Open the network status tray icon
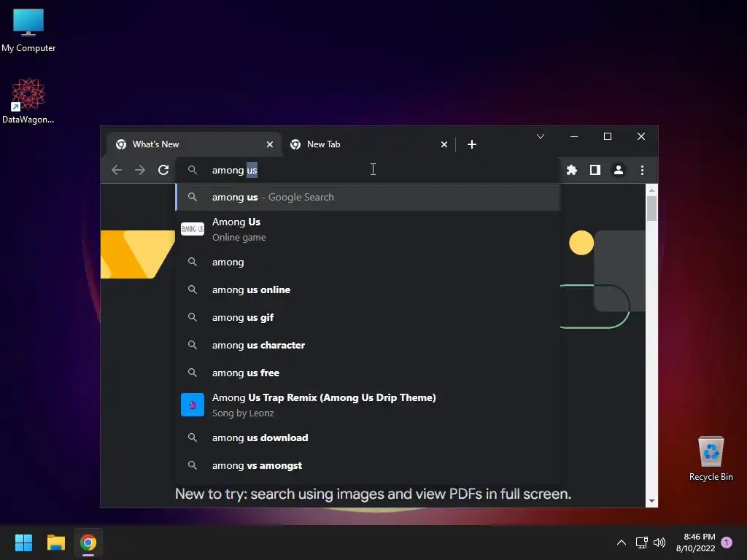This screenshot has height=560, width=747. (x=642, y=542)
